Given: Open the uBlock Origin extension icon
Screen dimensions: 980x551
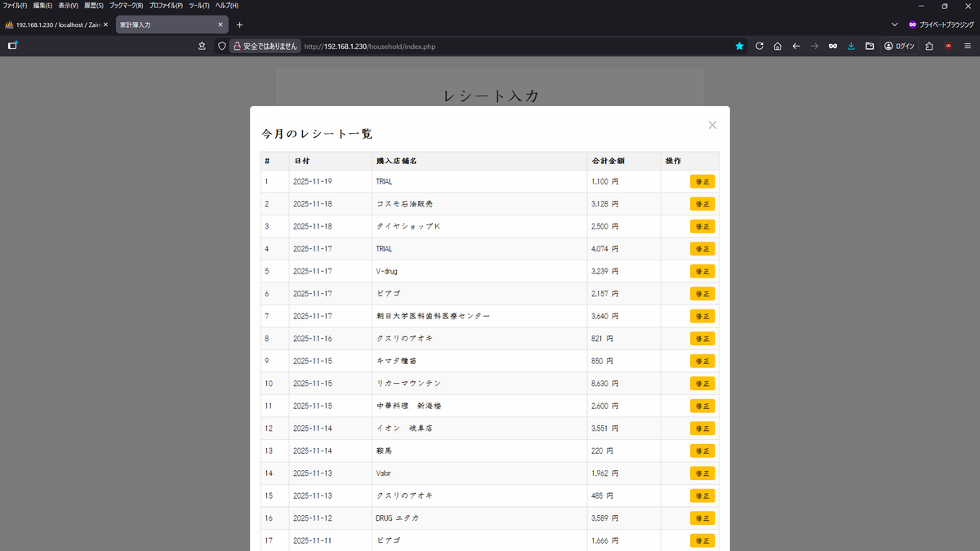Looking at the screenshot, I should (948, 47).
